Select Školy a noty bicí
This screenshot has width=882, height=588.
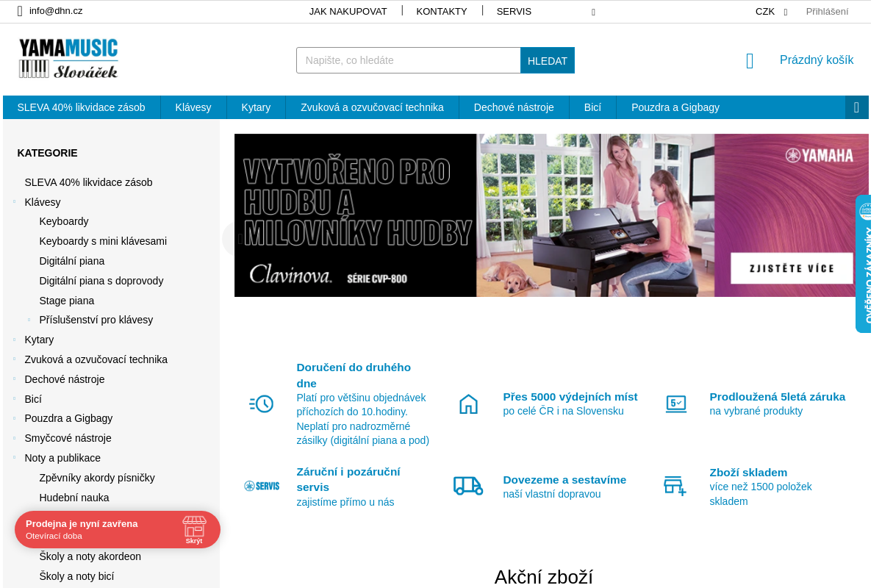click(76, 576)
